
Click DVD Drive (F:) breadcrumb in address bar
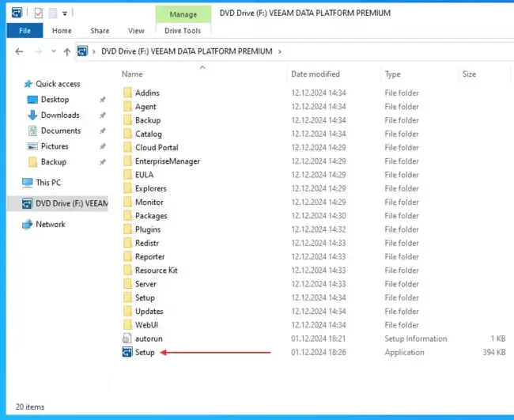[187, 51]
